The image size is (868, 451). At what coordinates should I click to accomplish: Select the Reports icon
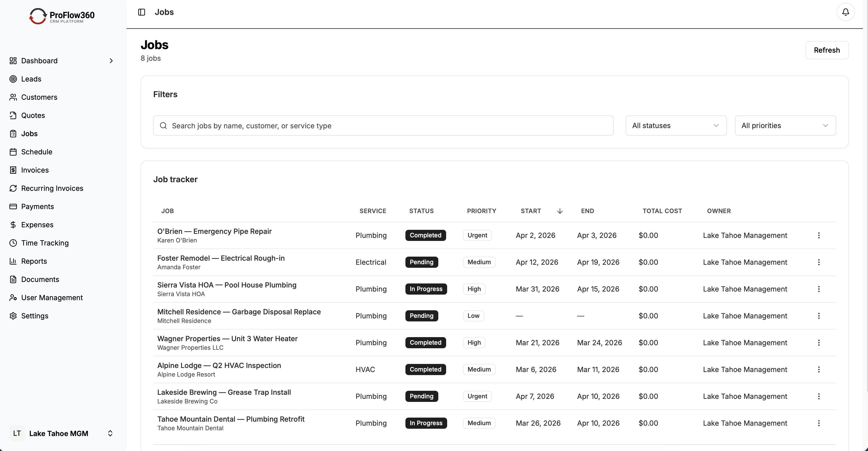13,261
